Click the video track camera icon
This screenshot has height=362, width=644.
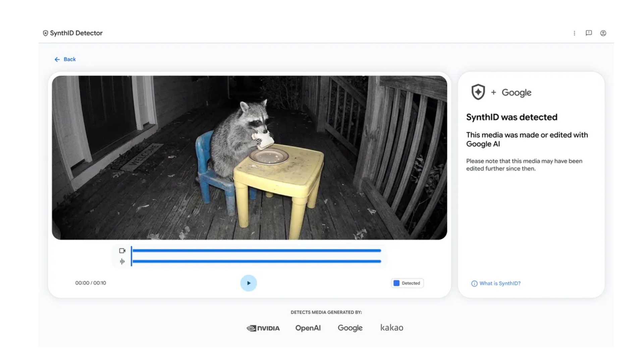[122, 251]
